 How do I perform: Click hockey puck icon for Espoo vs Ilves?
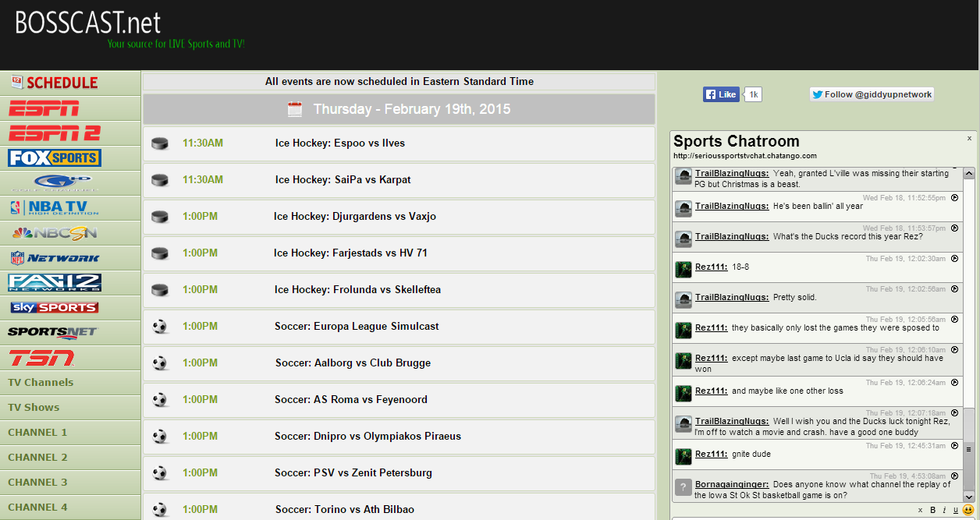click(x=160, y=143)
